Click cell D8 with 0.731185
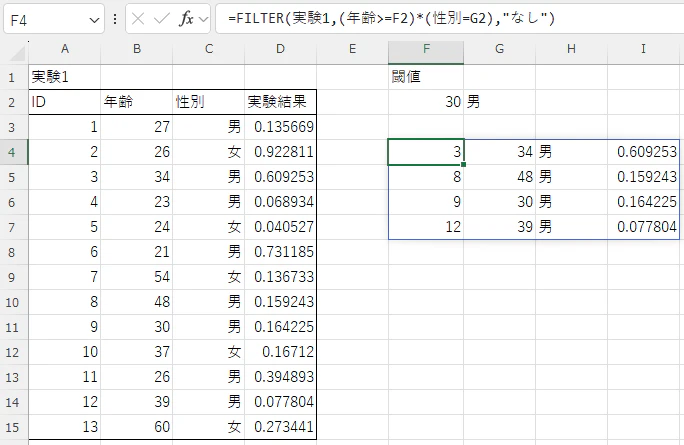Screen dimensions: 684x445 [280, 252]
